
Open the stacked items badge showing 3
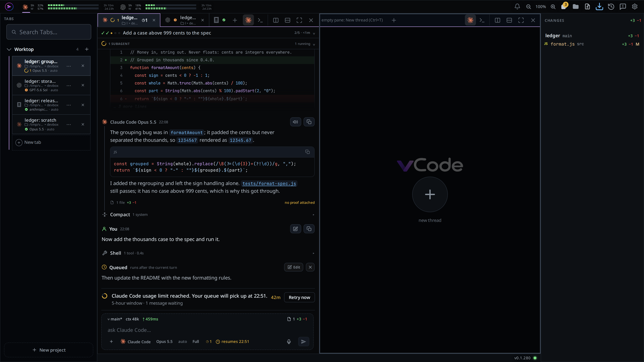pos(564,6)
